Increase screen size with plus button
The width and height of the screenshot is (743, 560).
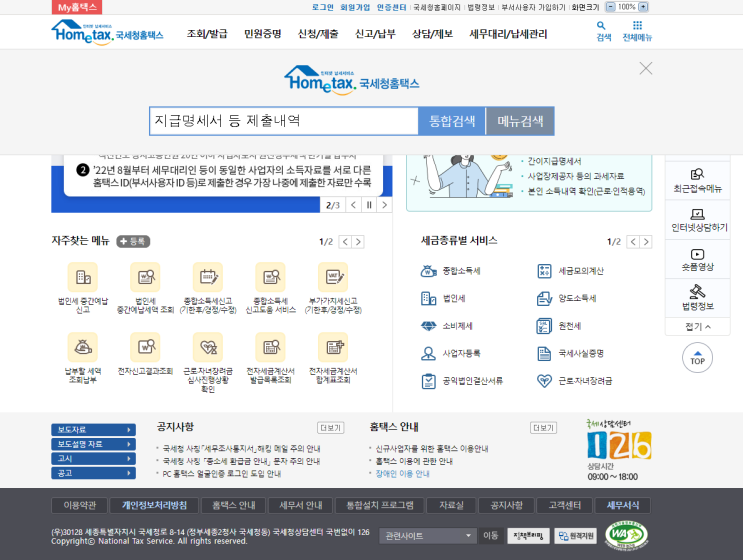pyautogui.click(x=643, y=7)
